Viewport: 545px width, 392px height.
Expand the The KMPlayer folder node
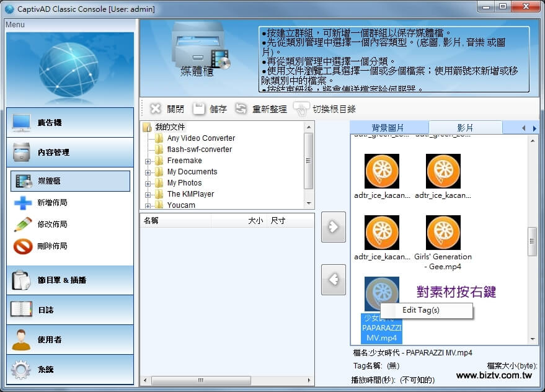click(x=148, y=194)
